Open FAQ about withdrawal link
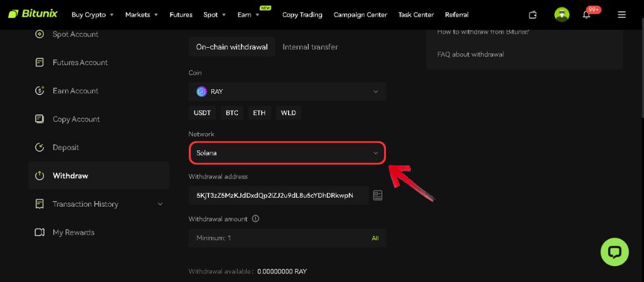644x282 pixels. [470, 54]
